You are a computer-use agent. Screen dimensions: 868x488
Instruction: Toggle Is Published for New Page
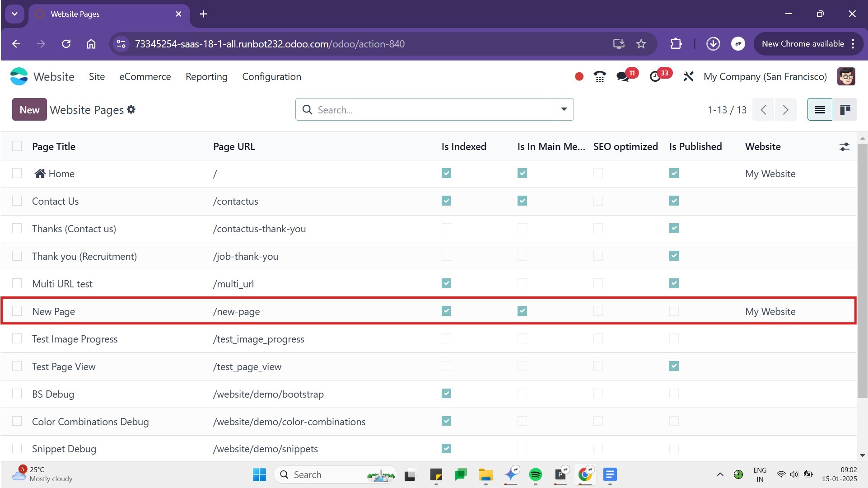tap(674, 311)
